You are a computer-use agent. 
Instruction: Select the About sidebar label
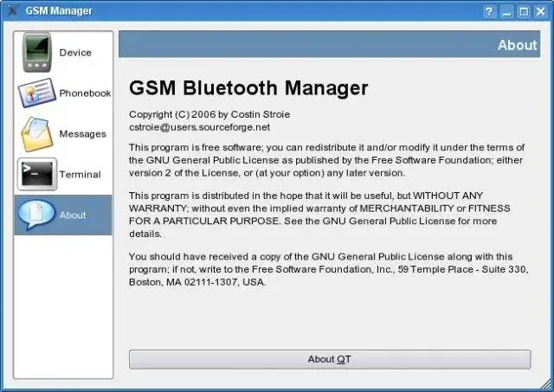73,215
